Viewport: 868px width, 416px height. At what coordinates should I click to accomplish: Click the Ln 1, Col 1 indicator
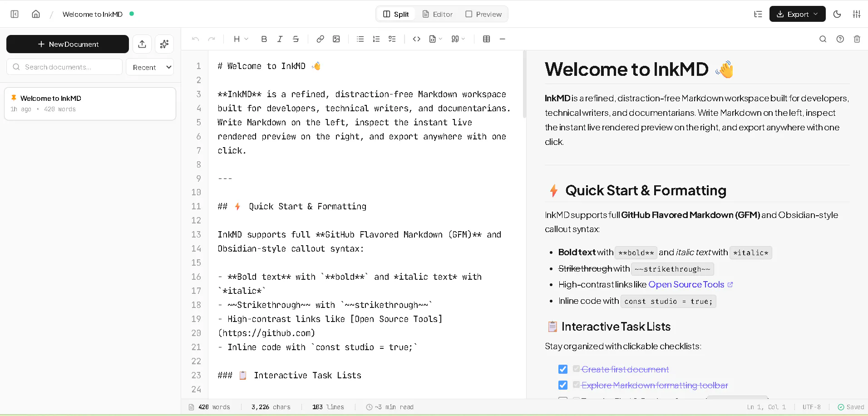[766, 407]
